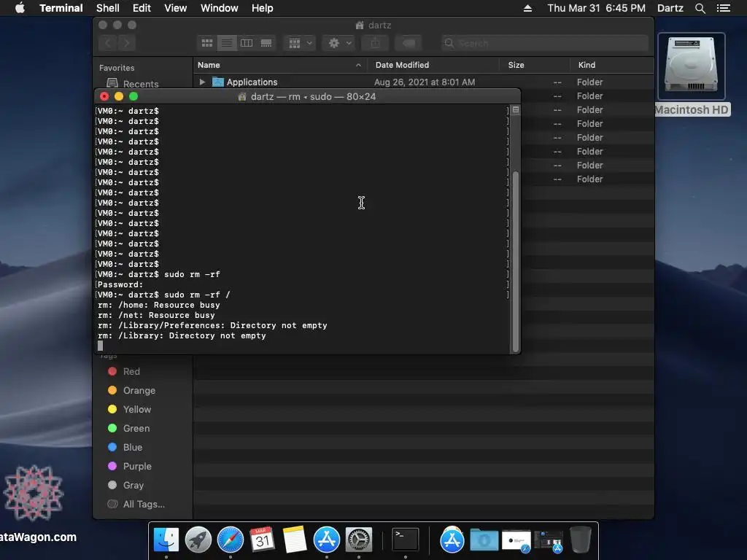The width and height of the screenshot is (747, 560).
Task: Open Spotlight search magnifier
Action: (x=700, y=8)
